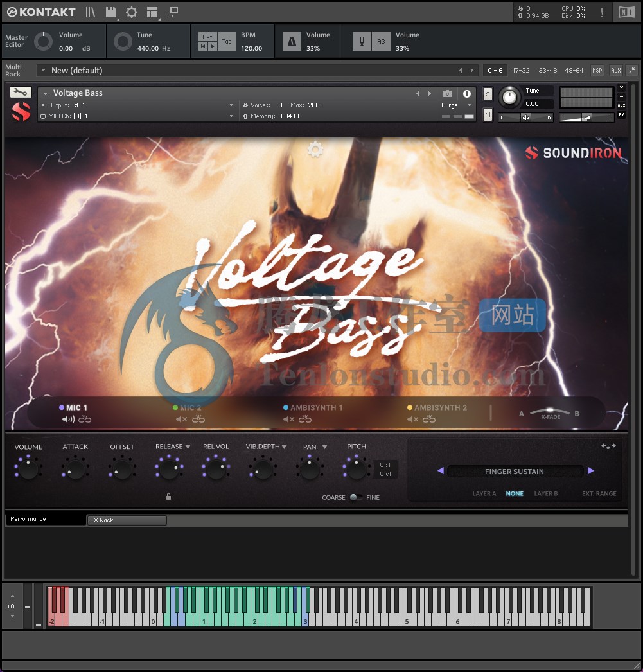
Task: Switch to channels 17-32 page
Action: (522, 70)
